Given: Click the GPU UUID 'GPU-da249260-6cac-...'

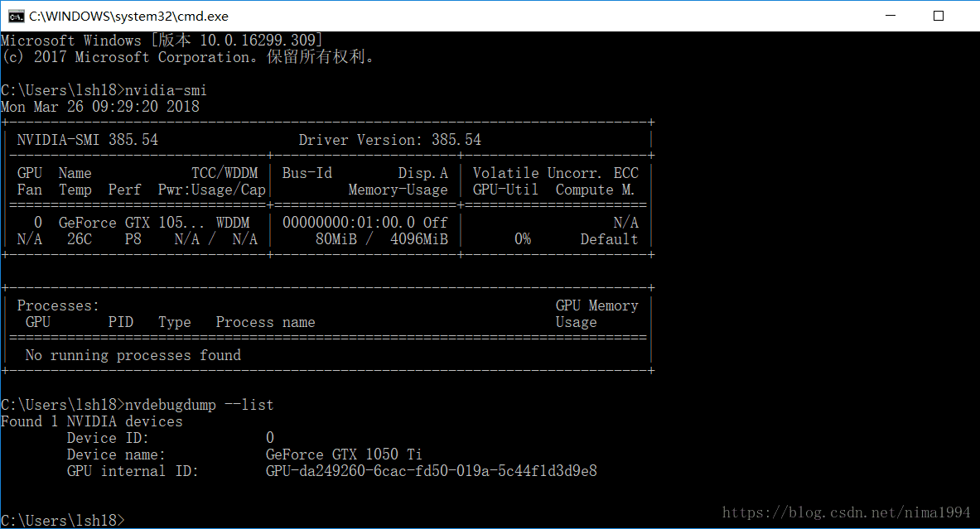Looking at the screenshot, I should (x=432, y=471).
